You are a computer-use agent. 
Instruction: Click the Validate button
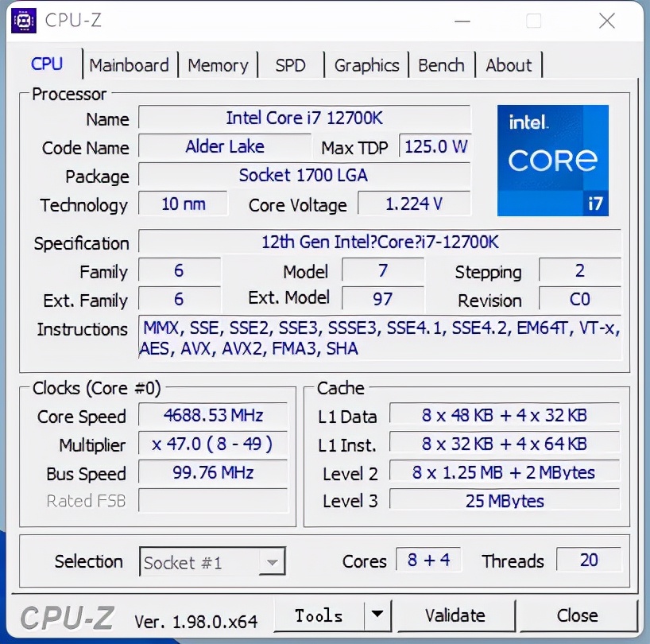click(x=455, y=615)
